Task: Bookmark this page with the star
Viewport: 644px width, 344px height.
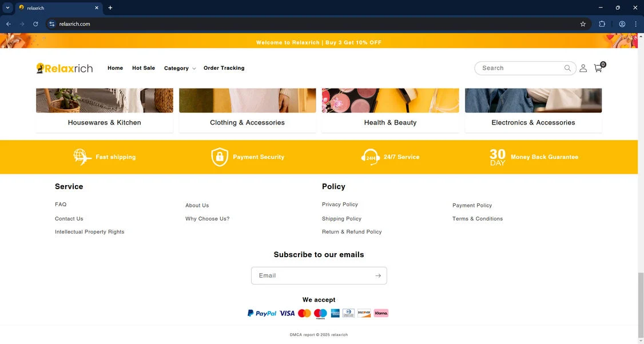Action: pyautogui.click(x=583, y=24)
